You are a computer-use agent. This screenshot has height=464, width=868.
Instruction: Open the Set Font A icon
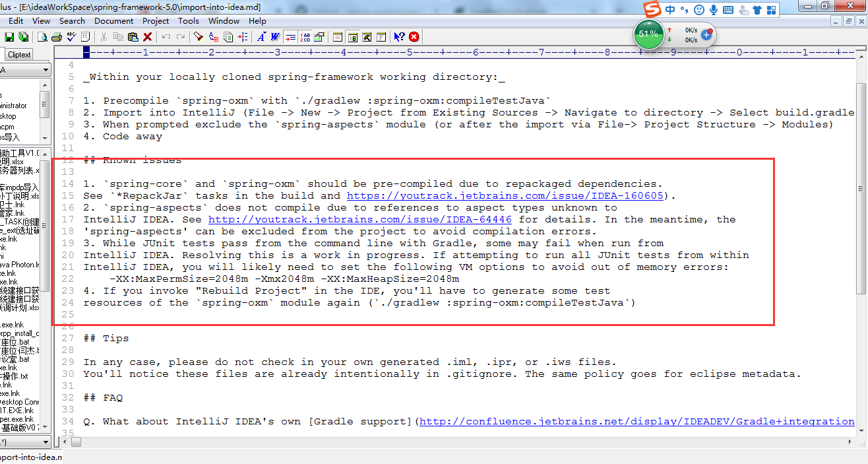pyautogui.click(x=261, y=37)
